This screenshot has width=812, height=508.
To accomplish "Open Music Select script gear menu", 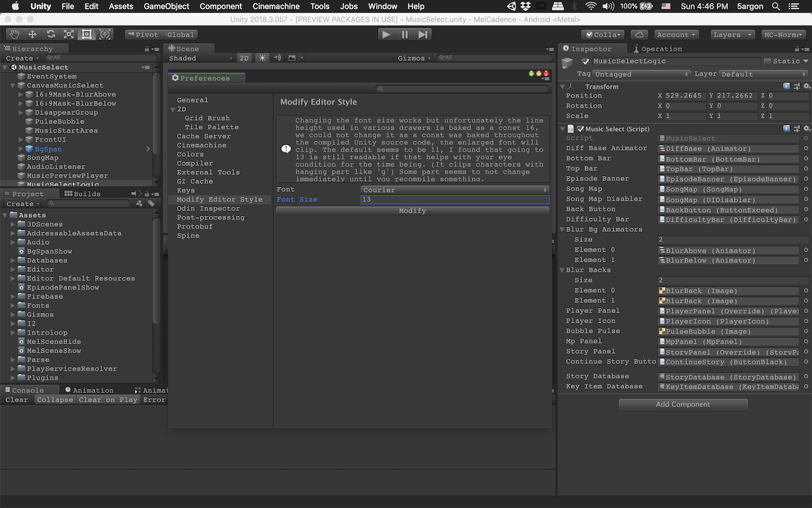I will click(x=806, y=128).
